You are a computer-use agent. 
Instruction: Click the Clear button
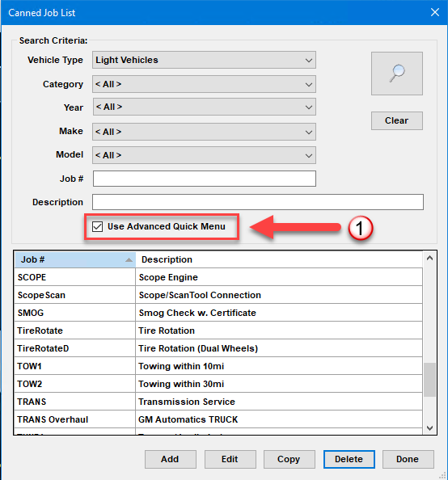[x=397, y=120]
